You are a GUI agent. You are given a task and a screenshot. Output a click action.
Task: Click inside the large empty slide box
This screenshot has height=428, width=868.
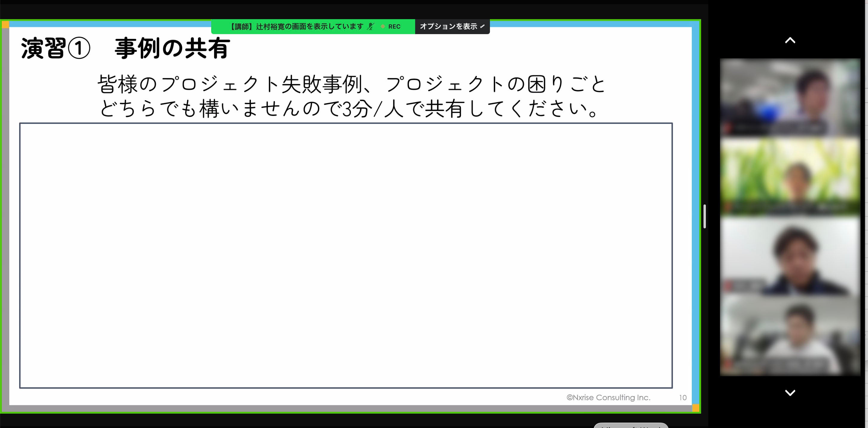(x=346, y=256)
